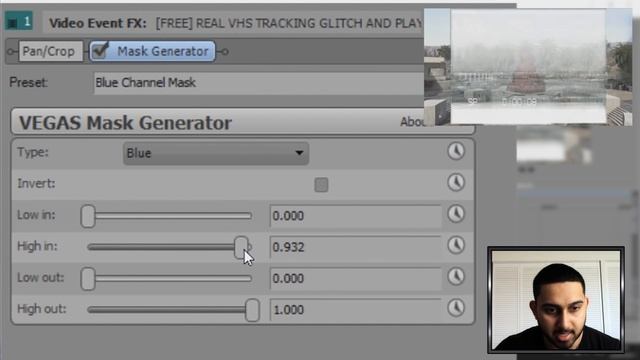Click the effect chain end node connector
640x360 pixels.
tap(224, 52)
